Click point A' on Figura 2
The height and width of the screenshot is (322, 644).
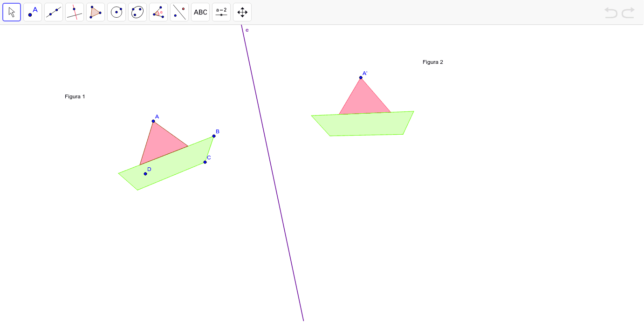pos(361,78)
